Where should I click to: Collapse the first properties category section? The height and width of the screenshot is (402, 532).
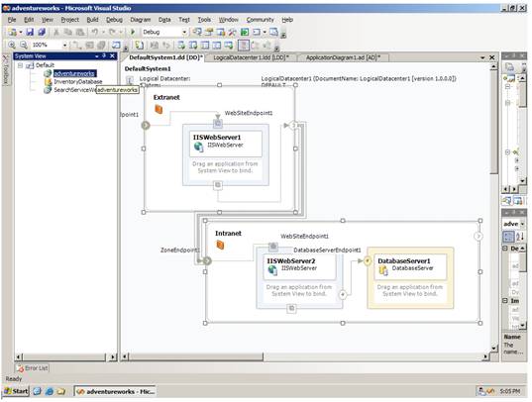tap(505, 249)
